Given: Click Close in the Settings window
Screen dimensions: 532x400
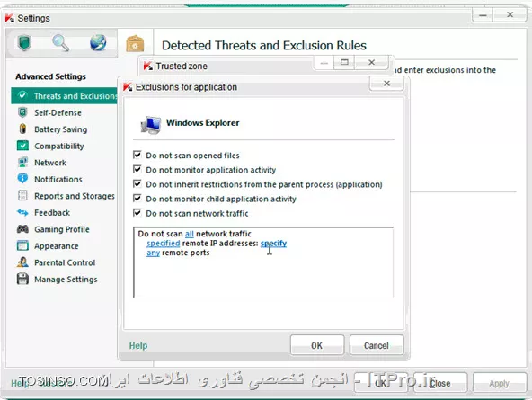Looking at the screenshot, I should pos(440,384).
